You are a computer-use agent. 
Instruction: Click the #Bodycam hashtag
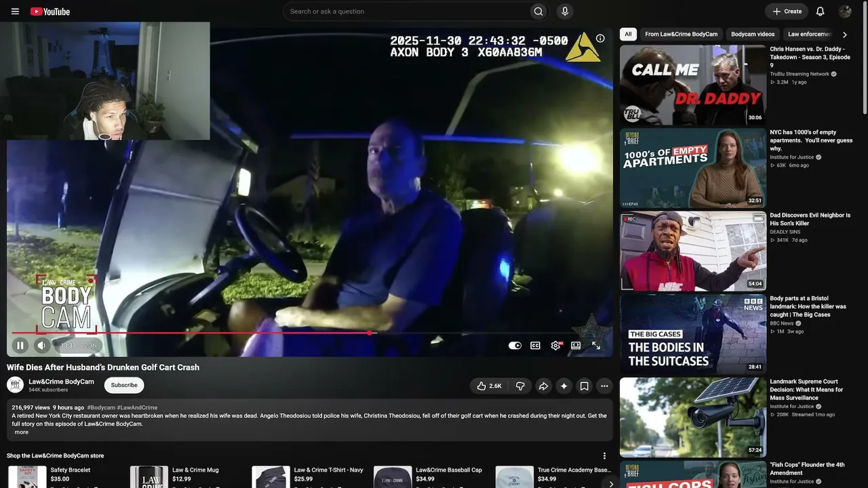101,408
